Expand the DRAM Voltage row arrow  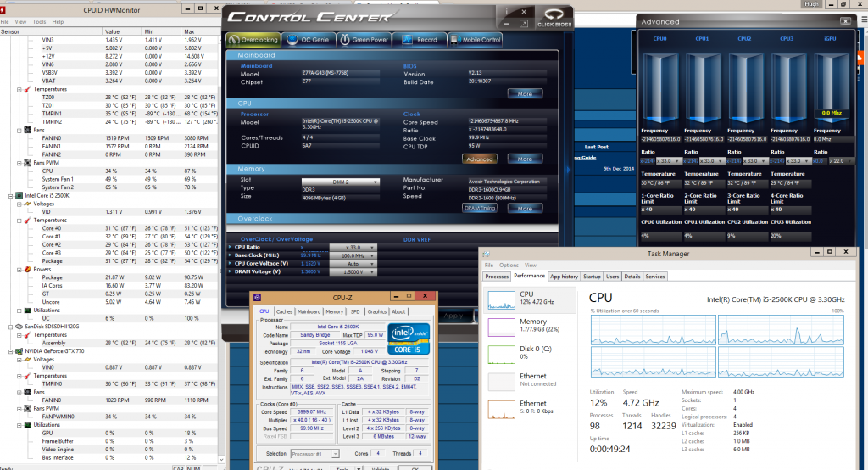point(231,272)
